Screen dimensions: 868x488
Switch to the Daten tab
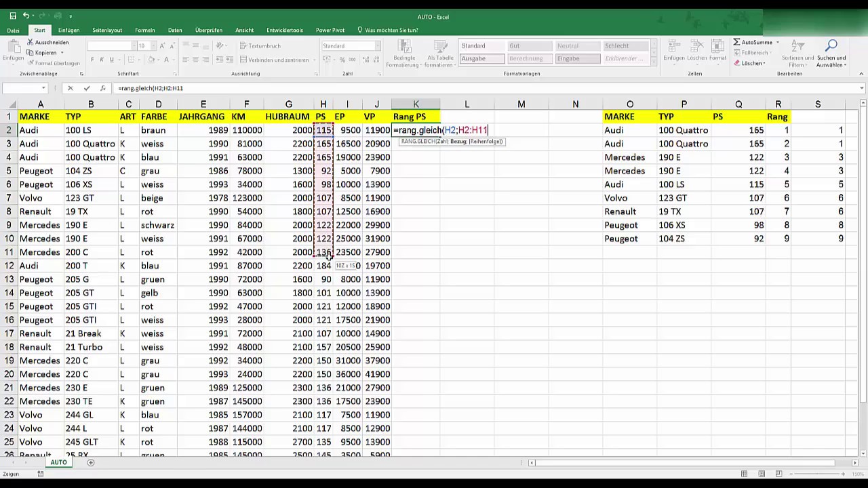tap(175, 30)
